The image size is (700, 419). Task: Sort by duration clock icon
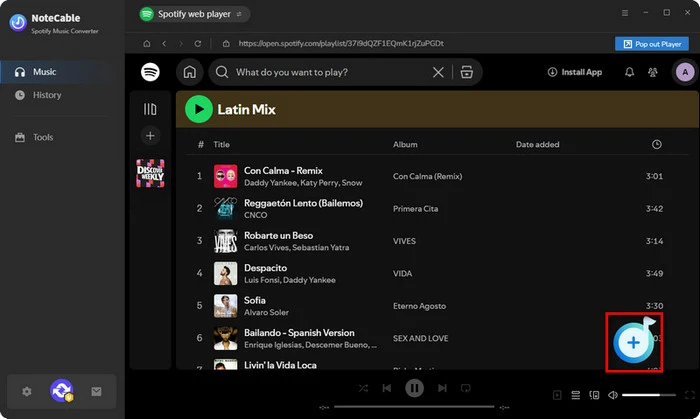[656, 145]
